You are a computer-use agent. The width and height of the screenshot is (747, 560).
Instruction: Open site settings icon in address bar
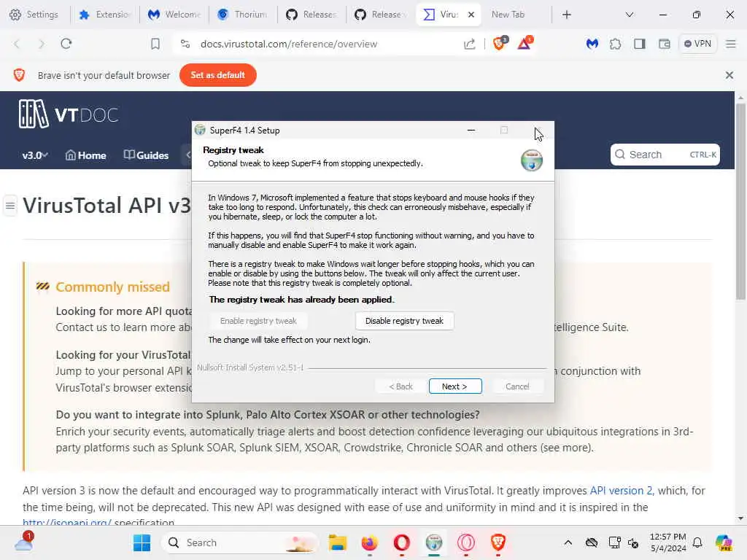(x=185, y=44)
